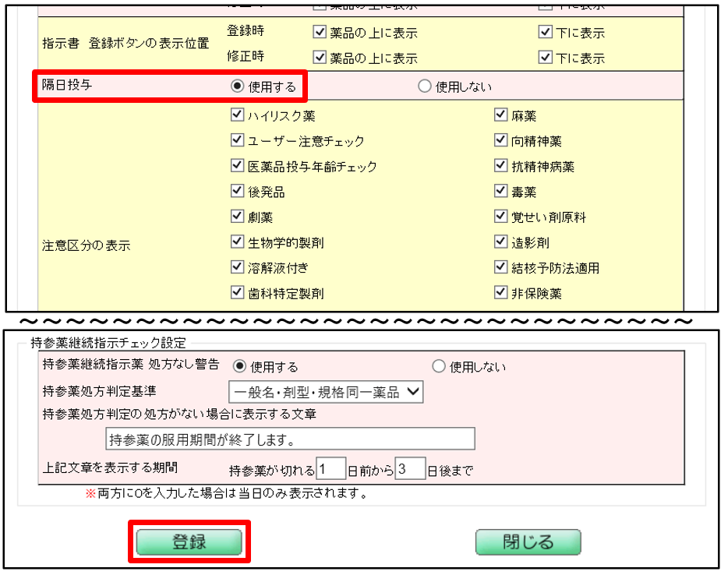
Task: Uncheck the 向精神薬 checkbox
Action: point(501,141)
